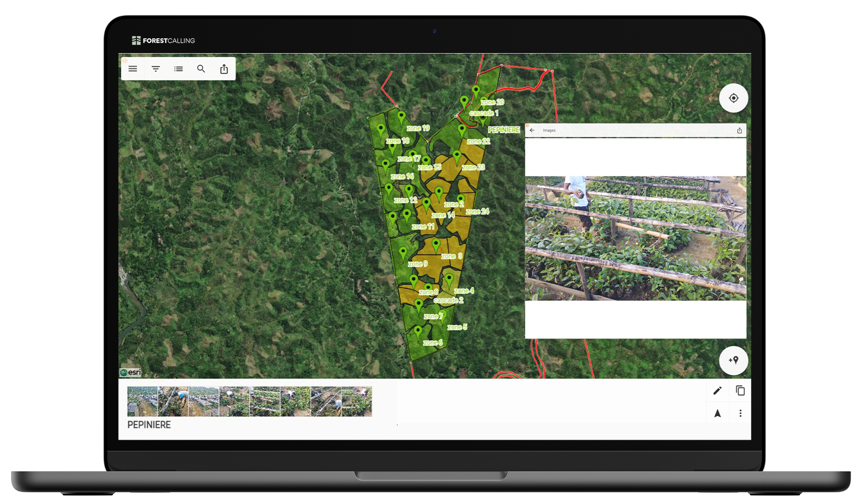Image resolution: width=867 pixels, height=504 pixels.
Task: Open the filter options icon
Action: click(156, 69)
